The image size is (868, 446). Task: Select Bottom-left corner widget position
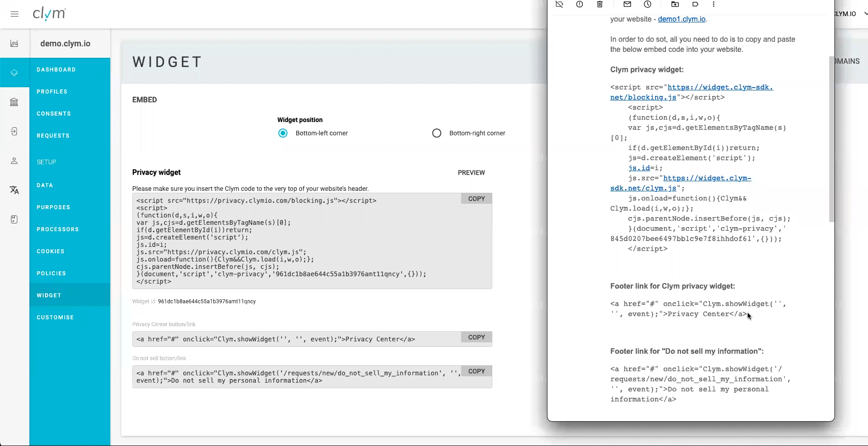[283, 133]
